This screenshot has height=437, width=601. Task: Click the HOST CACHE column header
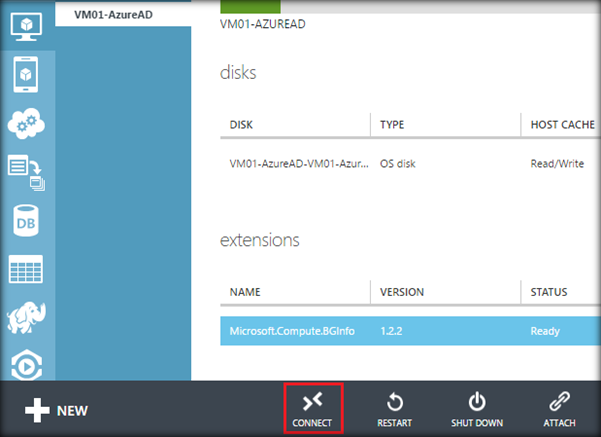click(x=562, y=125)
